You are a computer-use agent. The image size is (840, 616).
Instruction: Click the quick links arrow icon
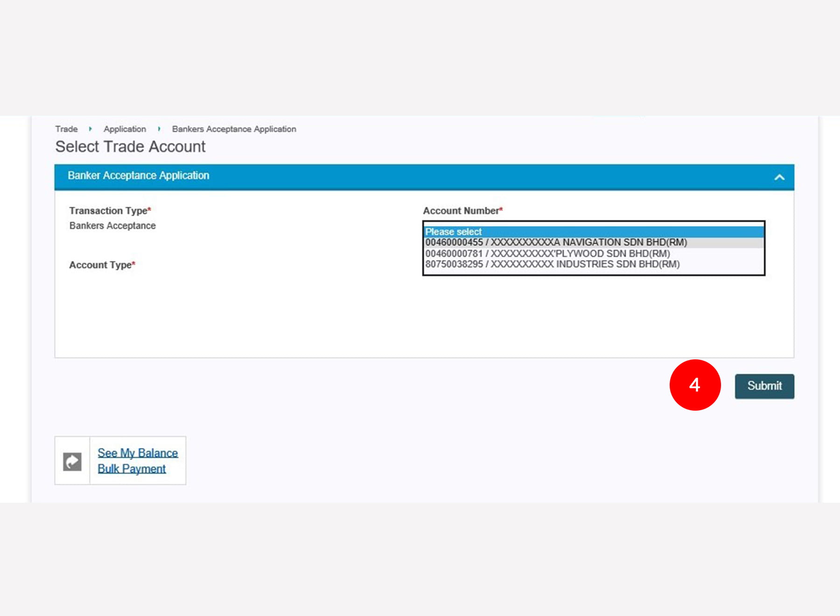(x=72, y=462)
